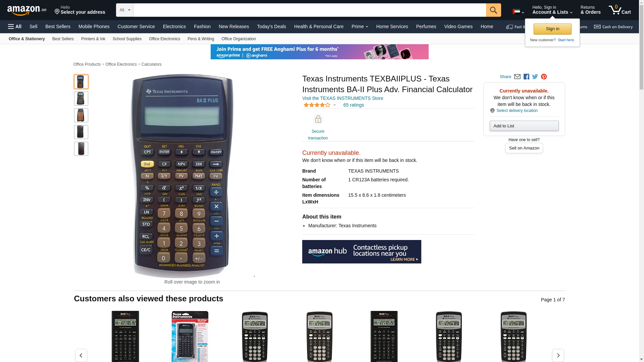The image size is (644, 362).
Task: Select Printers & Ink subcategory
Action: click(x=93, y=39)
